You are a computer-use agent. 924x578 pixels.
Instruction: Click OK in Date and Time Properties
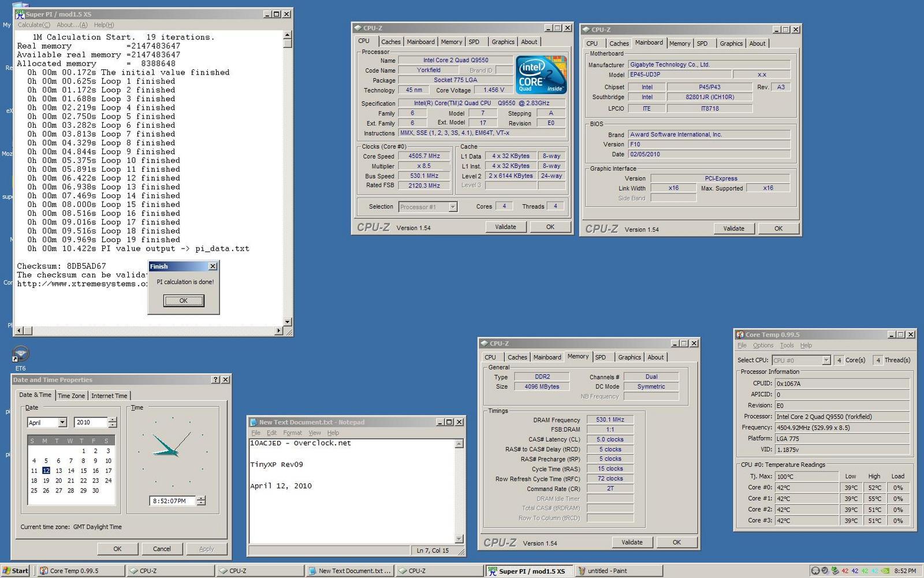coord(117,549)
